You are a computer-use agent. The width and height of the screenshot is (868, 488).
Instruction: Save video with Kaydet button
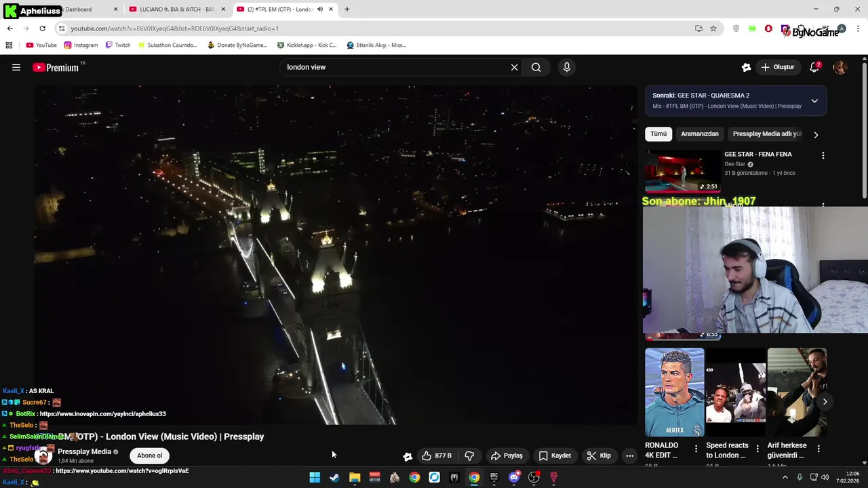[x=555, y=455]
